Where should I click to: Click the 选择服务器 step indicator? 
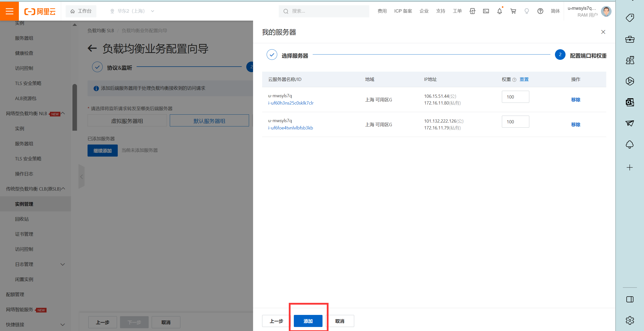coord(288,55)
